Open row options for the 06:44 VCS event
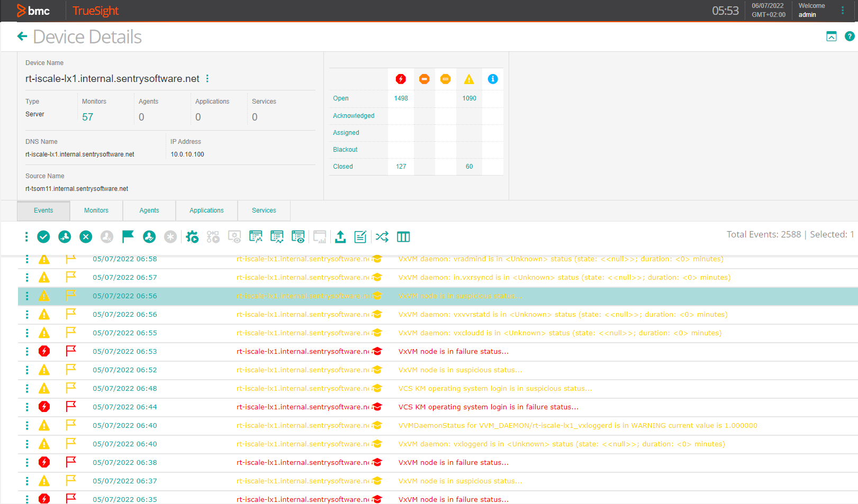 click(26, 407)
